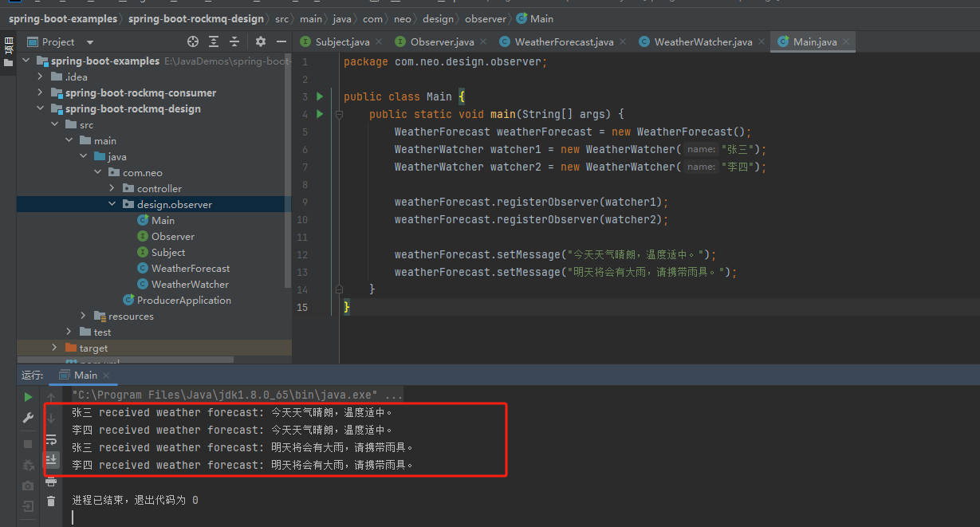Click the green rerun icon in Run panel
The height and width of the screenshot is (527, 980).
[x=28, y=396]
